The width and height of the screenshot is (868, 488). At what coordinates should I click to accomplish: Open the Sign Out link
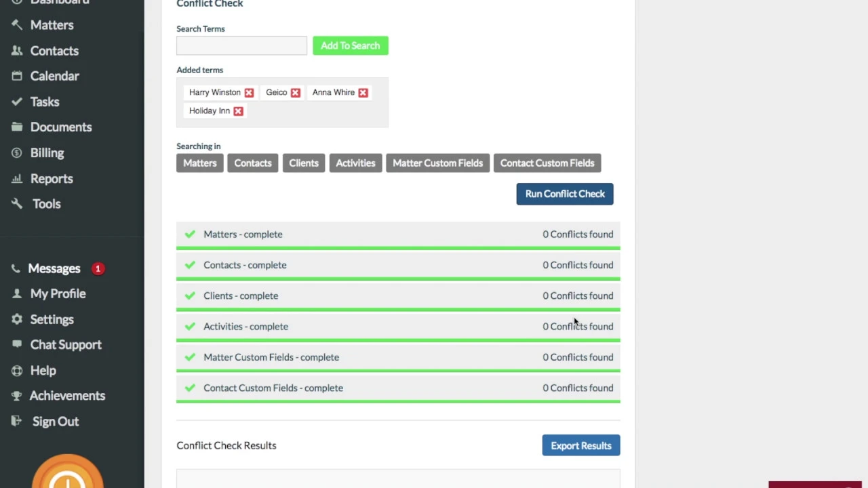click(x=56, y=421)
